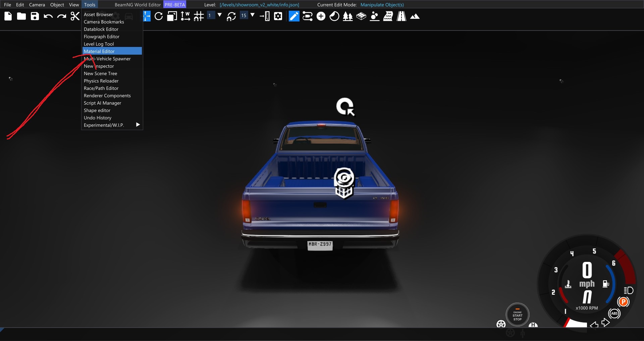The width and height of the screenshot is (644, 341).
Task: Open Undo History from the Tools menu
Action: tap(112, 118)
